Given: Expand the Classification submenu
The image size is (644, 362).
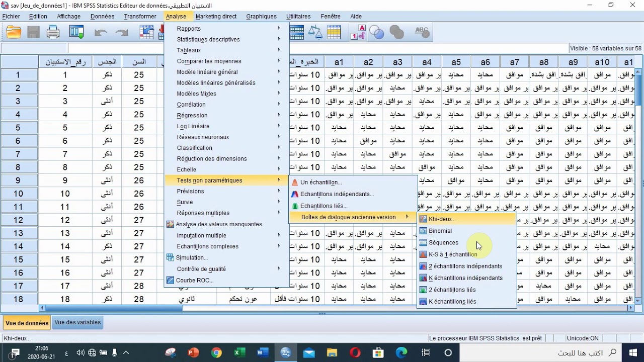Looking at the screenshot, I should pos(226,148).
